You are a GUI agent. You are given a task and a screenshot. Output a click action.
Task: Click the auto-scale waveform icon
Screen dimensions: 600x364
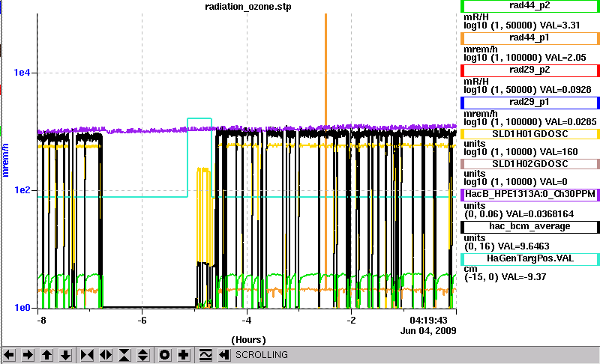click(x=205, y=355)
